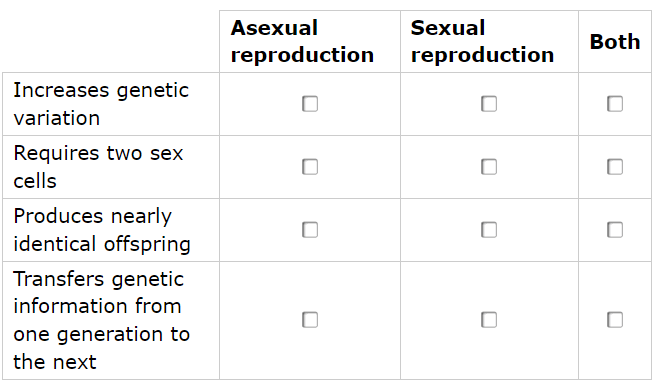
Task: Tick Both for Requires two sex cells
Action: click(615, 167)
